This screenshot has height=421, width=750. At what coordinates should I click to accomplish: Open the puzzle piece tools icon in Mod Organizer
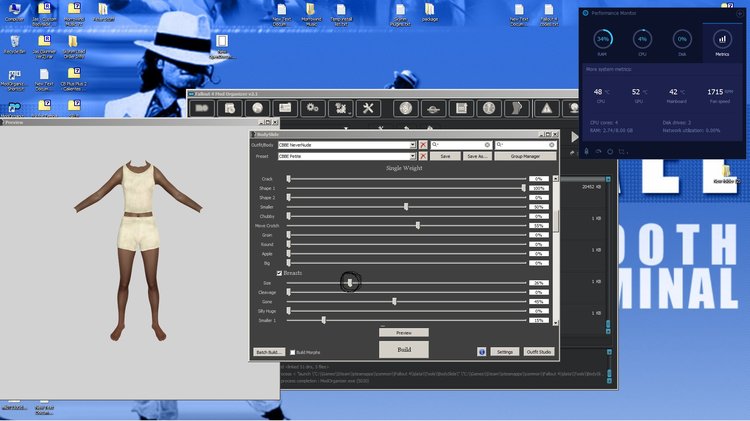click(x=341, y=109)
